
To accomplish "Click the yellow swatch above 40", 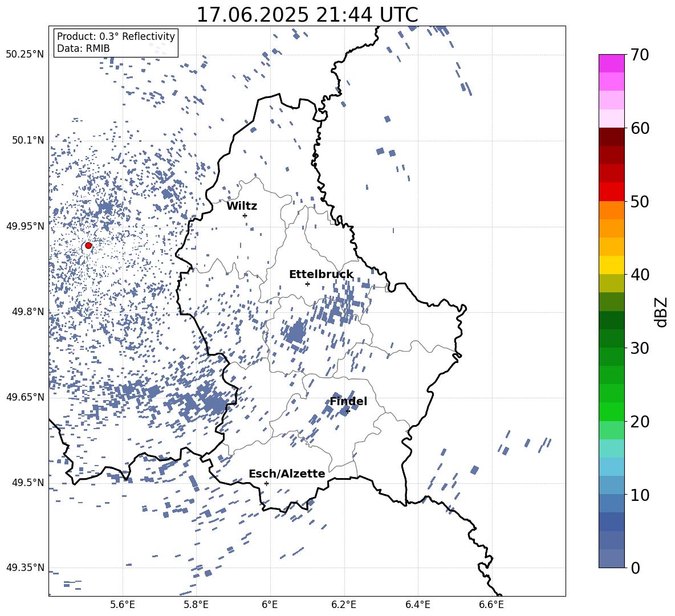I will (x=611, y=265).
